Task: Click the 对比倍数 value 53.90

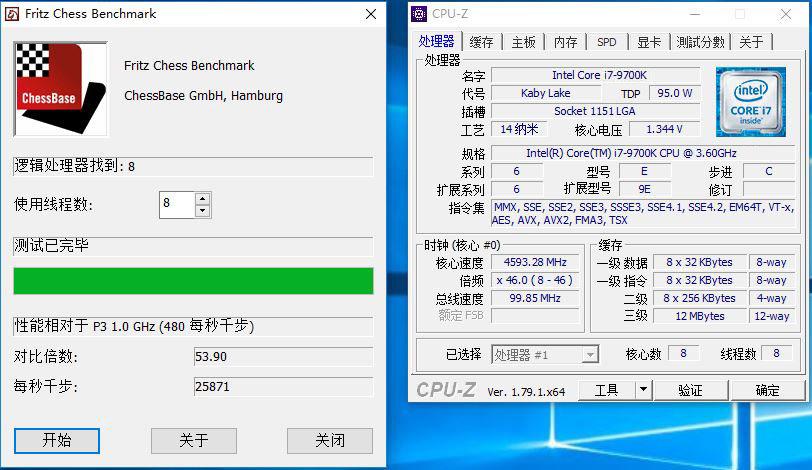Action: tap(283, 357)
